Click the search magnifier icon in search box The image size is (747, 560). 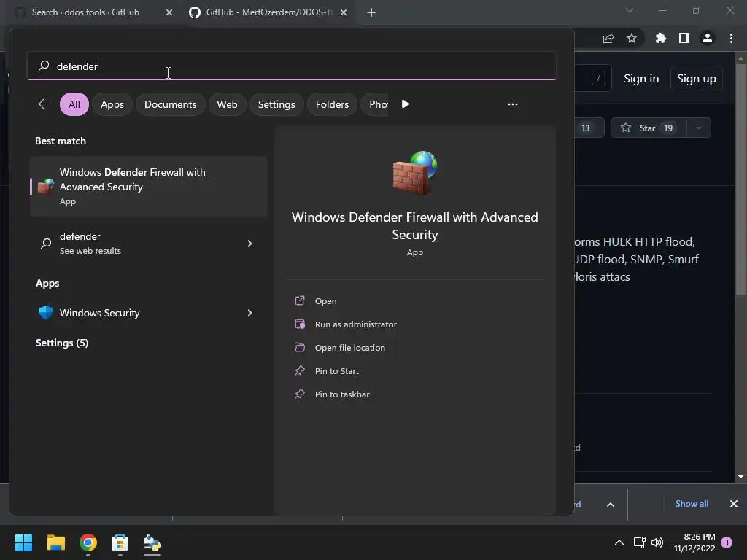coord(44,66)
